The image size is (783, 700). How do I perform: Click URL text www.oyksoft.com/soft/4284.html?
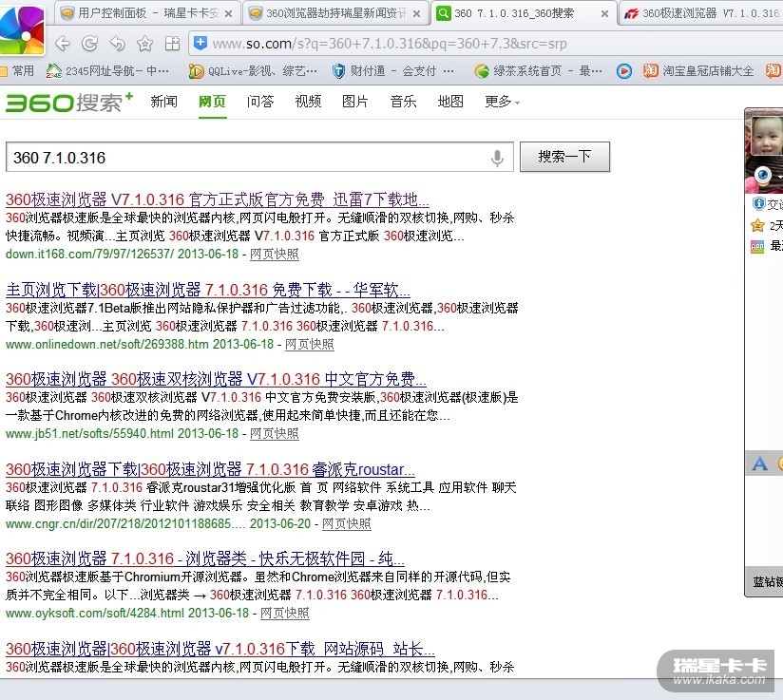pos(95,614)
